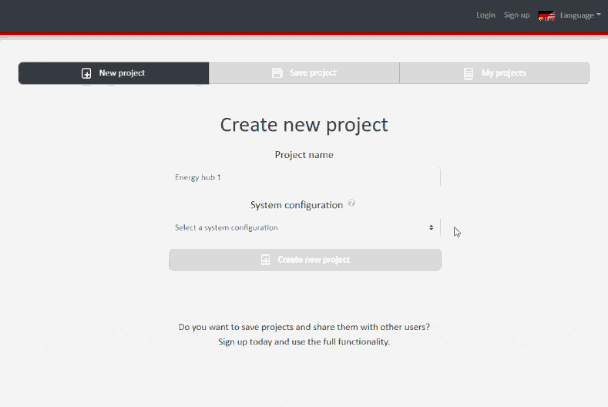This screenshot has height=407, width=608.
Task: Click the 'Create new project' page heading
Action: coord(304,125)
